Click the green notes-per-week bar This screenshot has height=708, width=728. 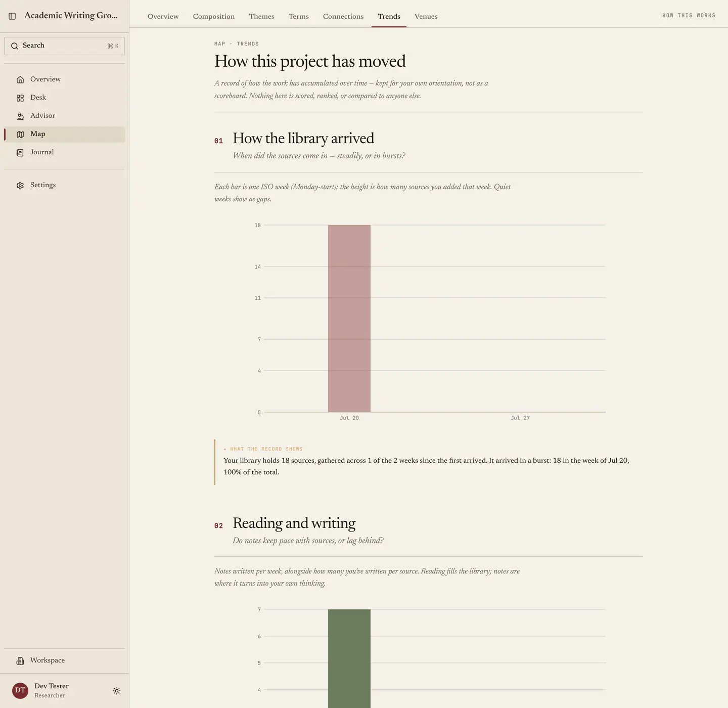(x=349, y=658)
